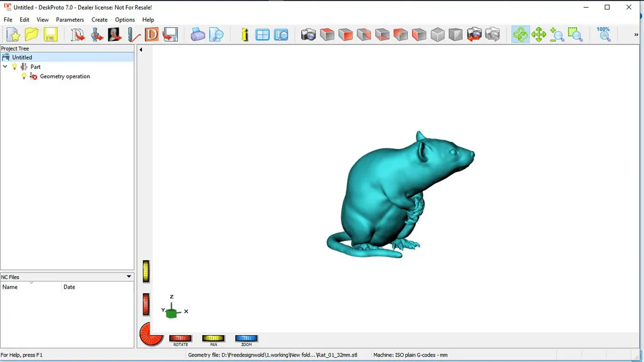Toggle the highlighted mouse rotate mode button
644x362 pixels.
click(521, 35)
